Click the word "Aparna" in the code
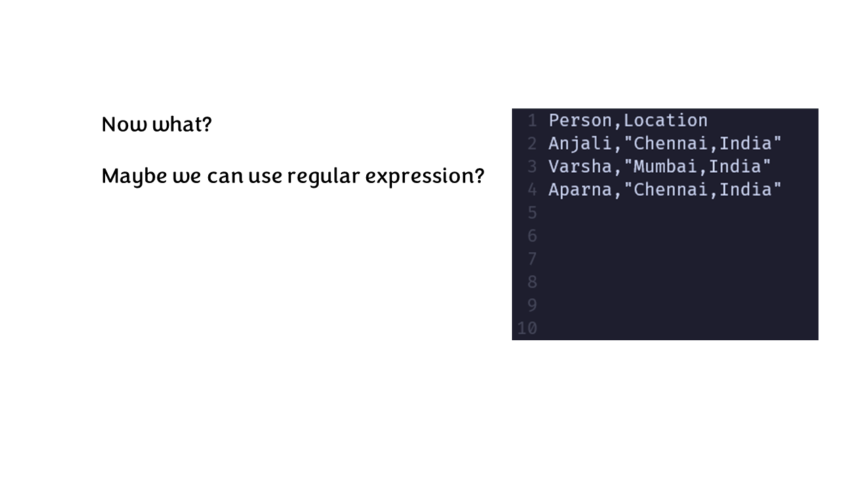Viewport: 868px width, 488px height. [x=580, y=190]
